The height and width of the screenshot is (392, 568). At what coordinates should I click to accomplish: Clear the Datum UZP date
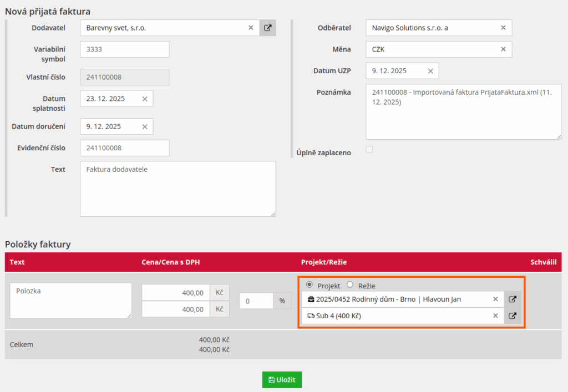coord(430,71)
